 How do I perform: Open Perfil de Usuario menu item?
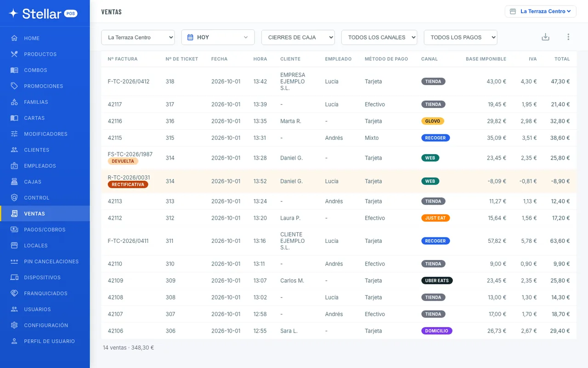[x=45, y=341]
